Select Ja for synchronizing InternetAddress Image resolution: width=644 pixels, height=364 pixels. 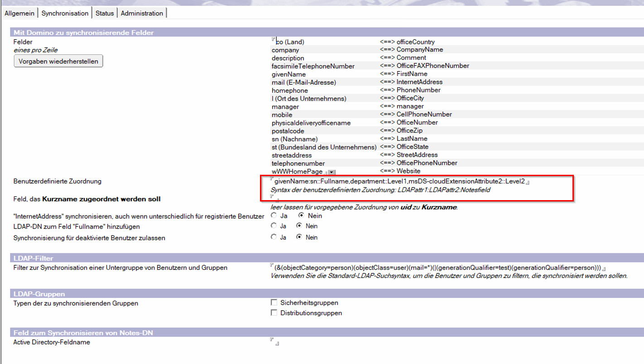tap(274, 216)
